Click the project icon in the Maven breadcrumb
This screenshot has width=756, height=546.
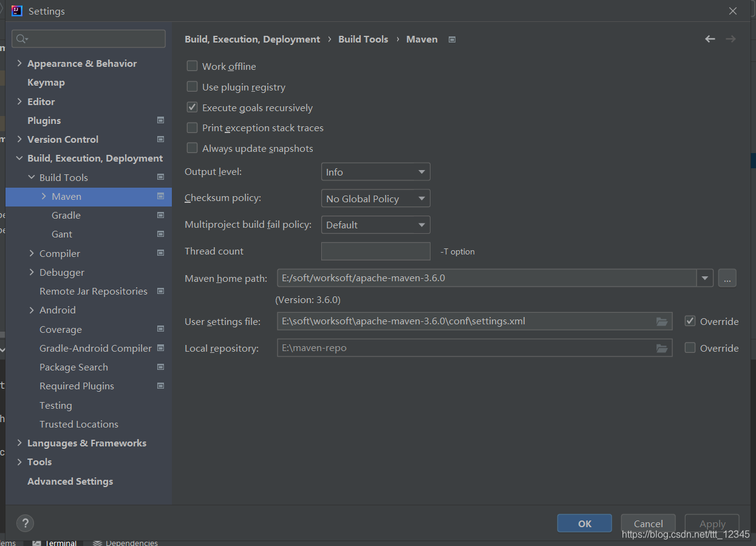coord(452,39)
